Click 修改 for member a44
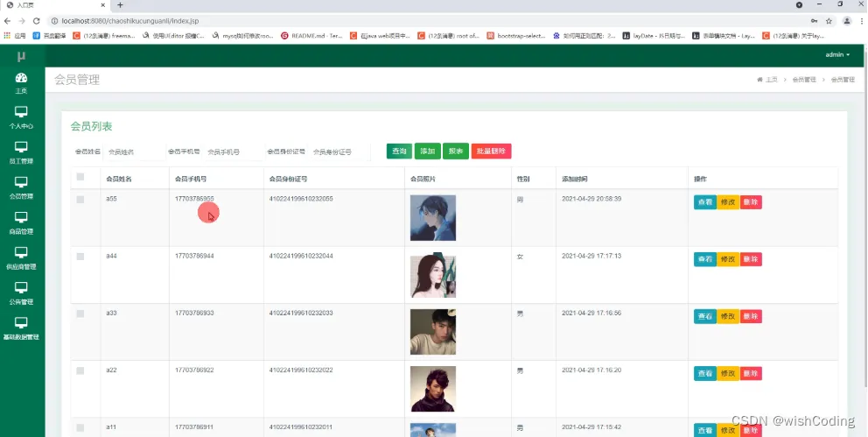Screen dimensions: 868x437 click(728, 259)
